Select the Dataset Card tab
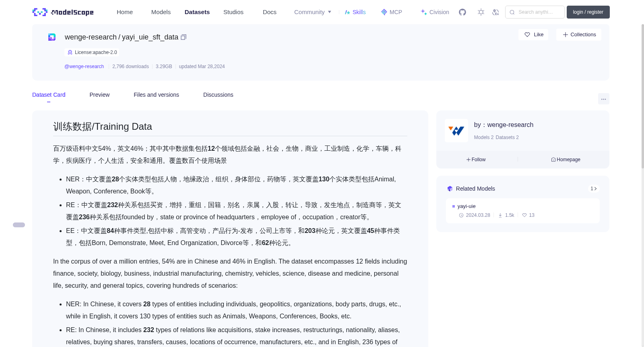The image size is (644, 347). pyautogui.click(x=49, y=95)
